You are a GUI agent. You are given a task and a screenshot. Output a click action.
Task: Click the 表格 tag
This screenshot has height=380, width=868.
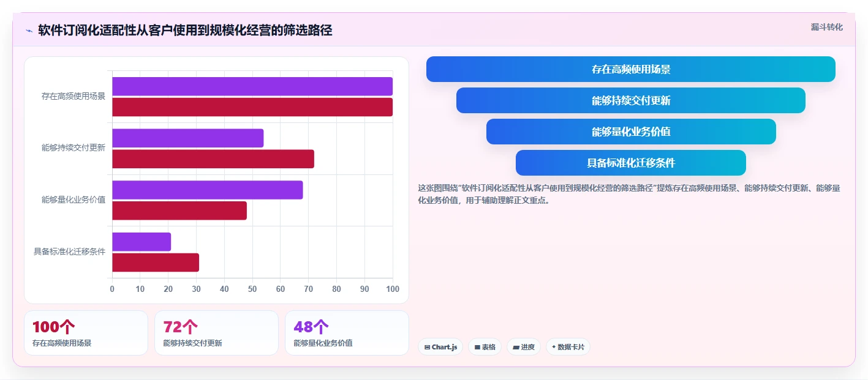[x=485, y=347]
